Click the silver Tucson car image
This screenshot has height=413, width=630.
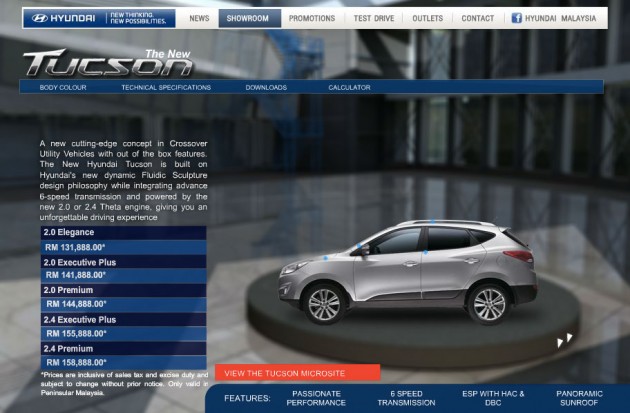408,272
